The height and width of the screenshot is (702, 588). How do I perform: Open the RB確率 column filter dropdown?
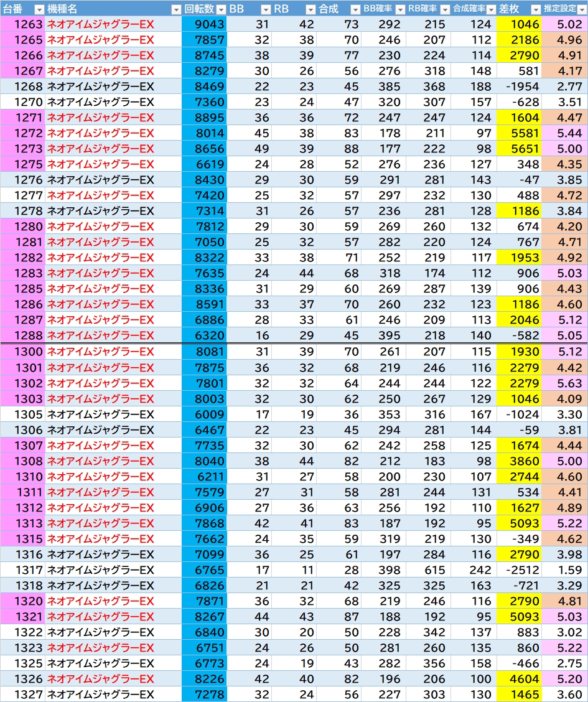pyautogui.click(x=446, y=9)
